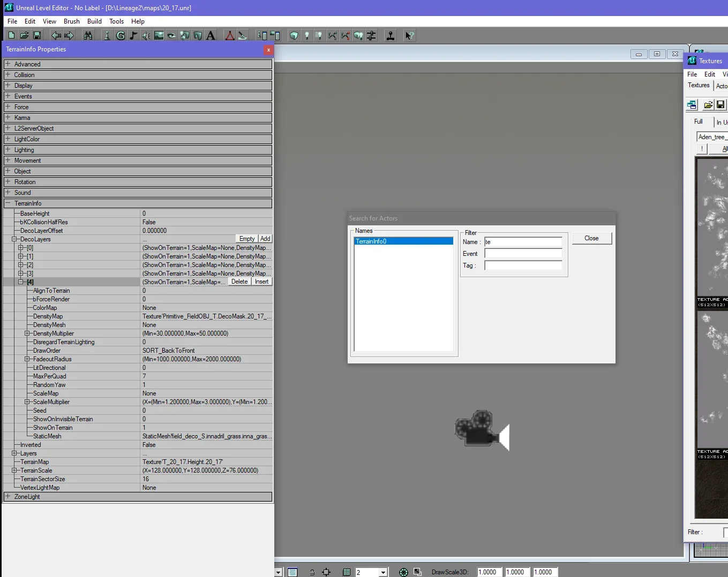
Task: Click Add button for DecoLayers
Action: click(x=265, y=239)
